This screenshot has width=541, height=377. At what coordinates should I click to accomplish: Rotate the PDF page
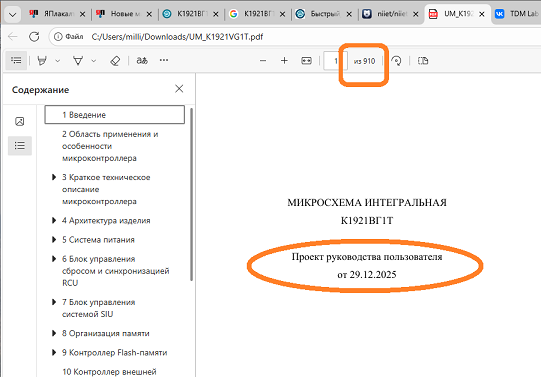[x=396, y=61]
